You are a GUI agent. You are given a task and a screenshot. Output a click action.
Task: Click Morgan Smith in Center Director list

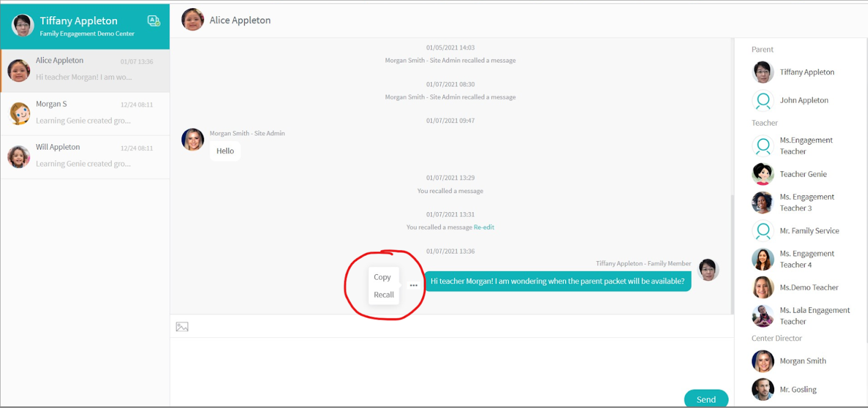click(803, 361)
